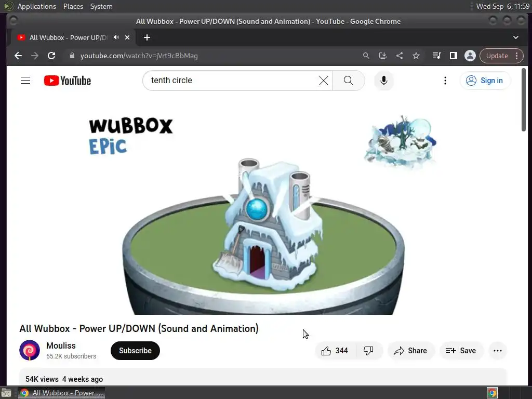Screen dimensions: 532x399
Task: Open the media controls icon in Chrome toolbar
Action: [436, 56]
